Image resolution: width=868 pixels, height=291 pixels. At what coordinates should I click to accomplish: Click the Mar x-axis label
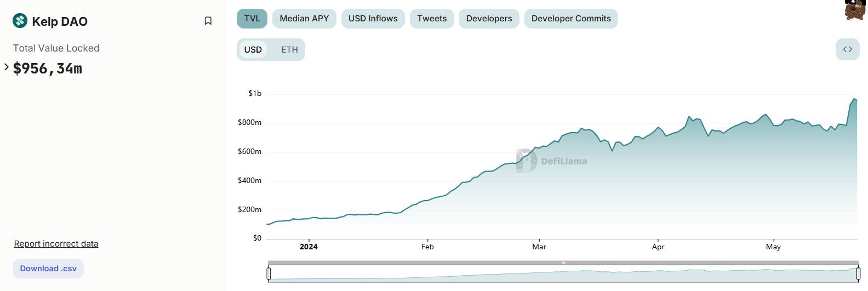[539, 247]
